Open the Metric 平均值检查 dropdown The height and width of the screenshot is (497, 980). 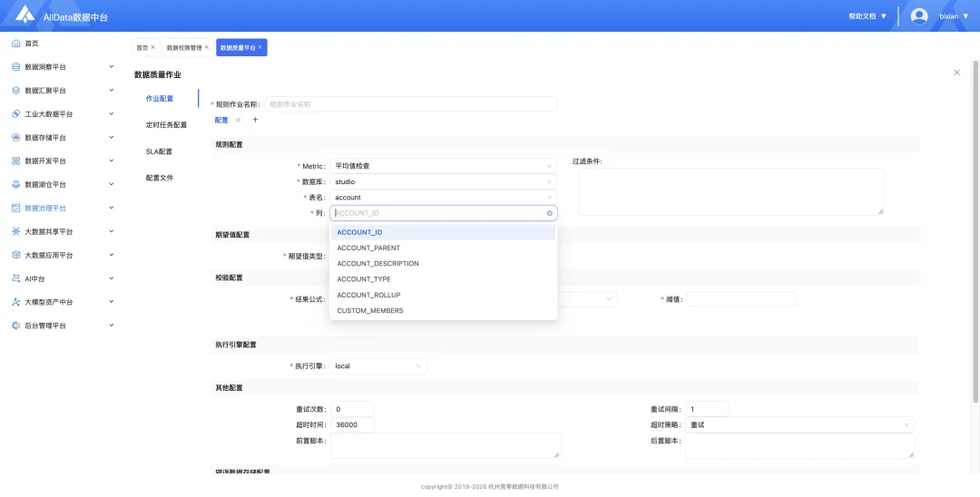click(x=444, y=166)
